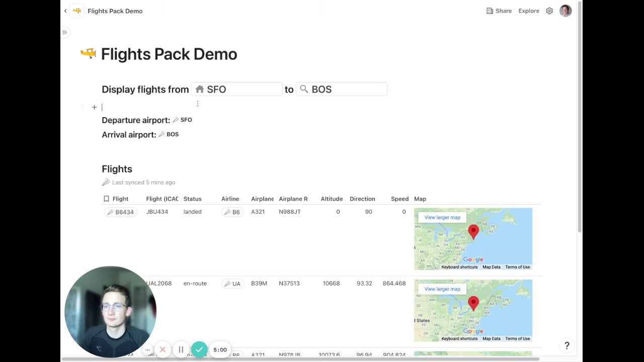The image size is (644, 362).
Task: Select the Direction column header
Action: coord(362,199)
